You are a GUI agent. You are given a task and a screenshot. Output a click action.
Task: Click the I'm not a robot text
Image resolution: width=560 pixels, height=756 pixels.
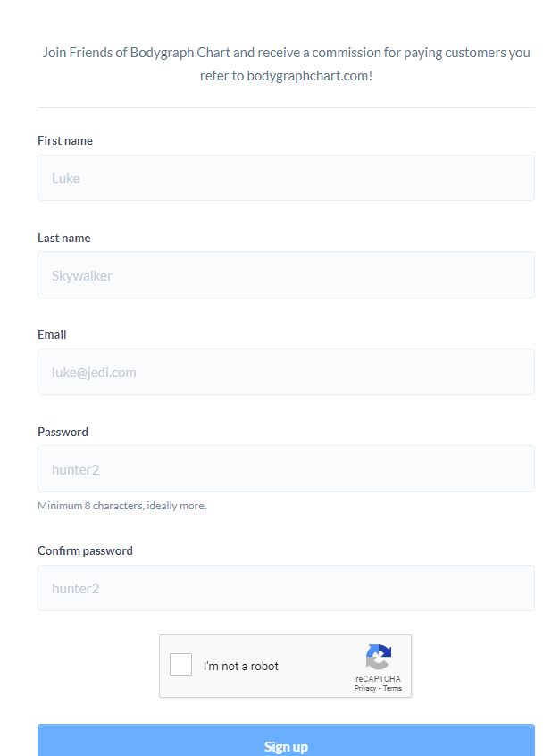(241, 667)
